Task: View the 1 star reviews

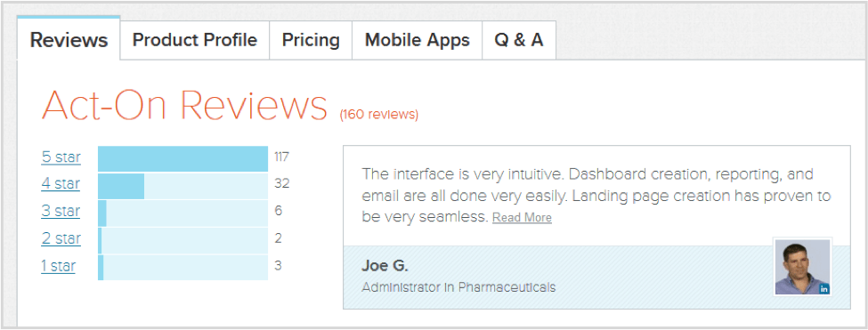Action: click(58, 266)
